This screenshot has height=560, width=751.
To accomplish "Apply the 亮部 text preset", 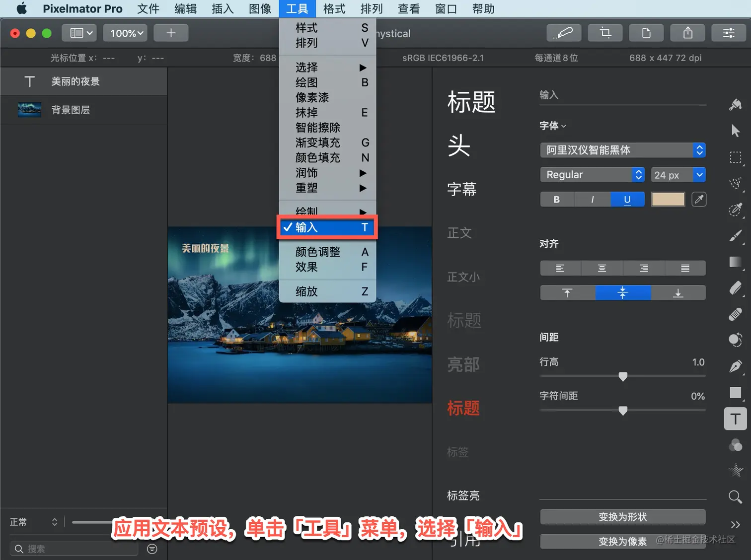I will pos(463,364).
